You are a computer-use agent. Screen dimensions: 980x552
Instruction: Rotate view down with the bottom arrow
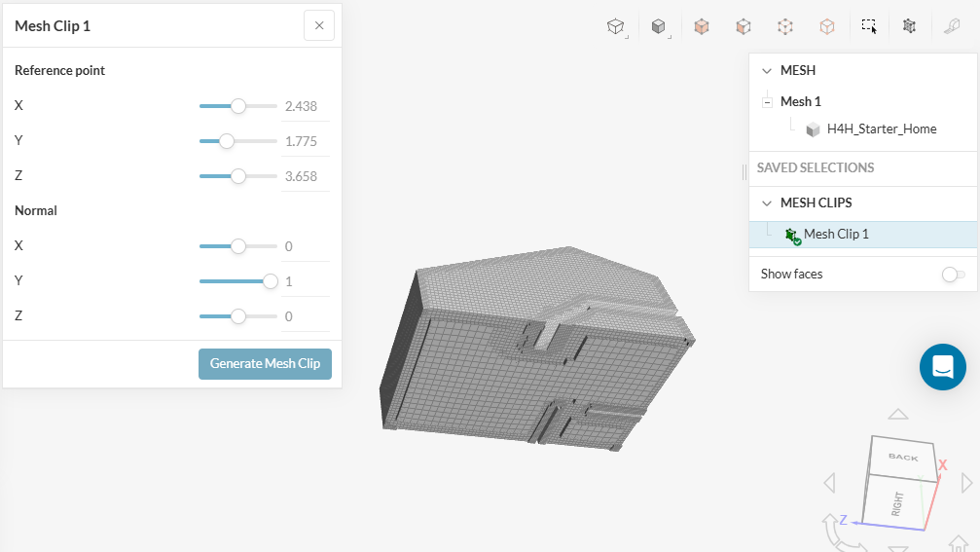point(898,548)
